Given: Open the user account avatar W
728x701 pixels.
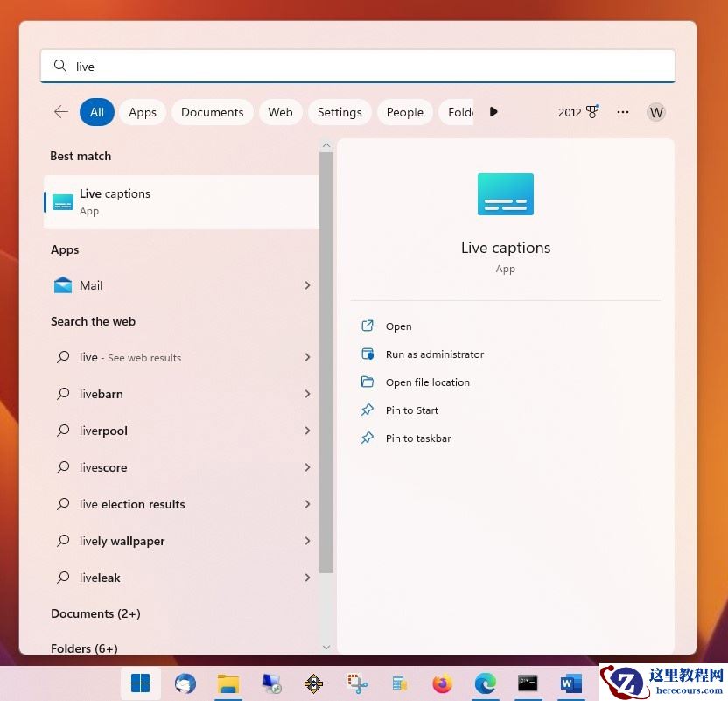Looking at the screenshot, I should pos(656,112).
